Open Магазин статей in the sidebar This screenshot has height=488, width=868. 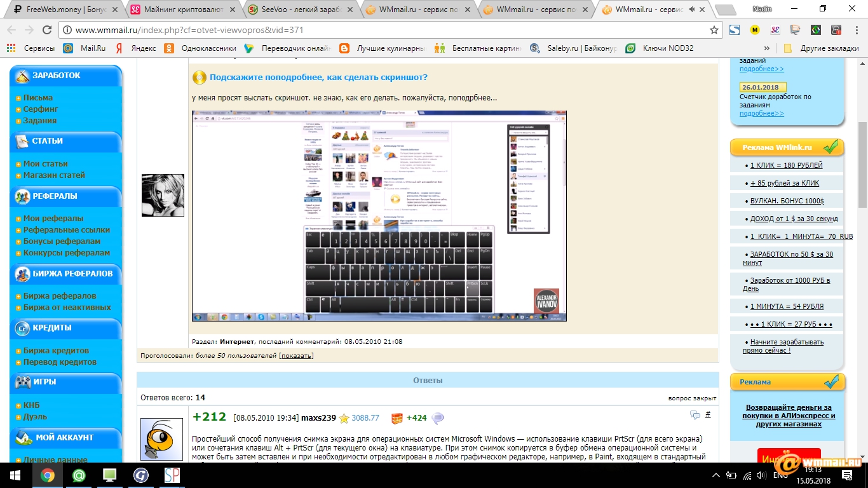point(54,175)
